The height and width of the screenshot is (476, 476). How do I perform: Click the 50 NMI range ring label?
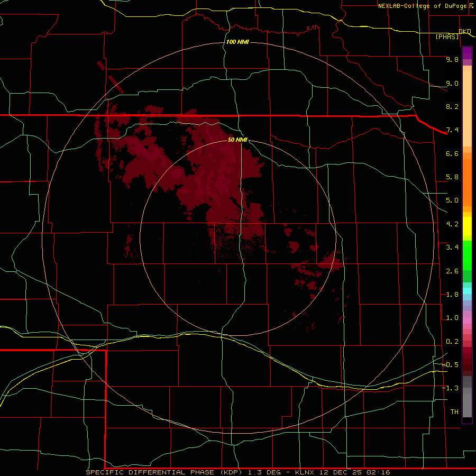(237, 140)
